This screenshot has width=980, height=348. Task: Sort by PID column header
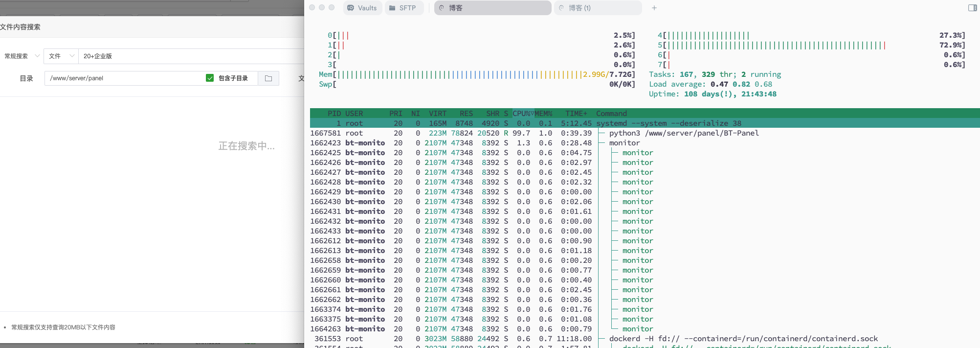[x=334, y=114]
